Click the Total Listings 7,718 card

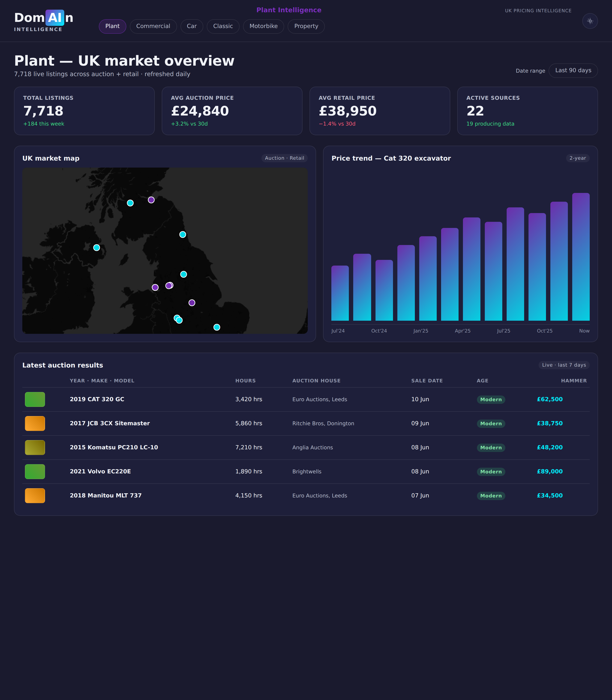(x=84, y=111)
